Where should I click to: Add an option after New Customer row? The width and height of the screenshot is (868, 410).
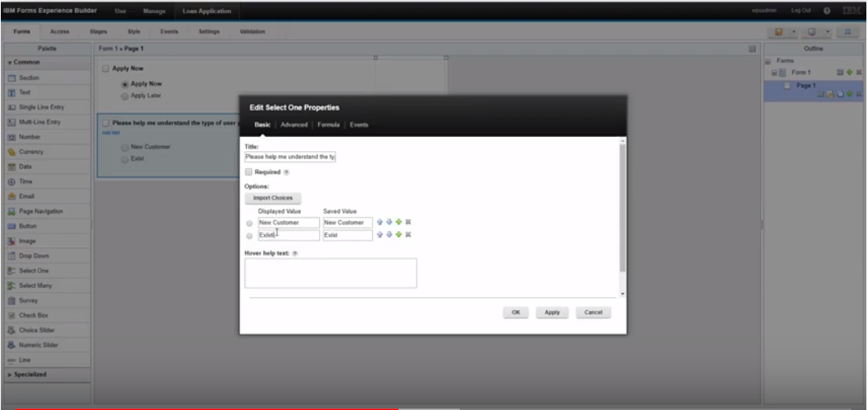399,222
